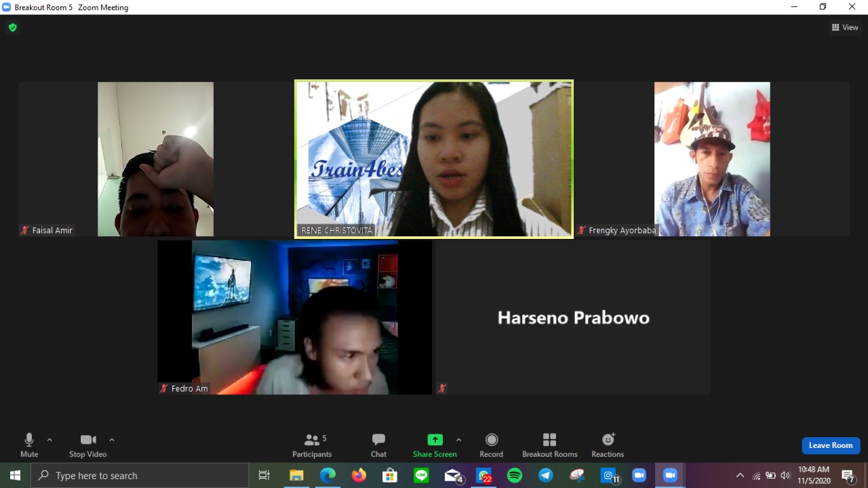Start recording with Record button
The image size is (868, 488).
point(492,445)
